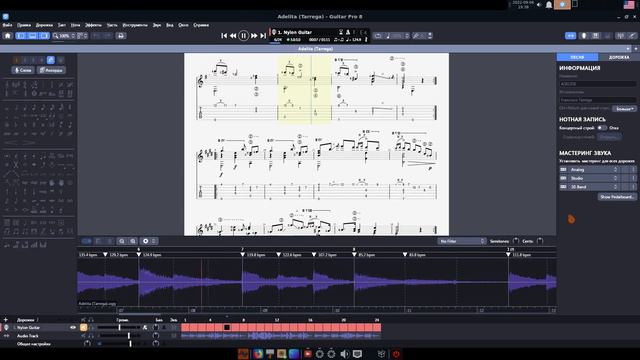Click the red power icon in taskbar

click(396, 354)
